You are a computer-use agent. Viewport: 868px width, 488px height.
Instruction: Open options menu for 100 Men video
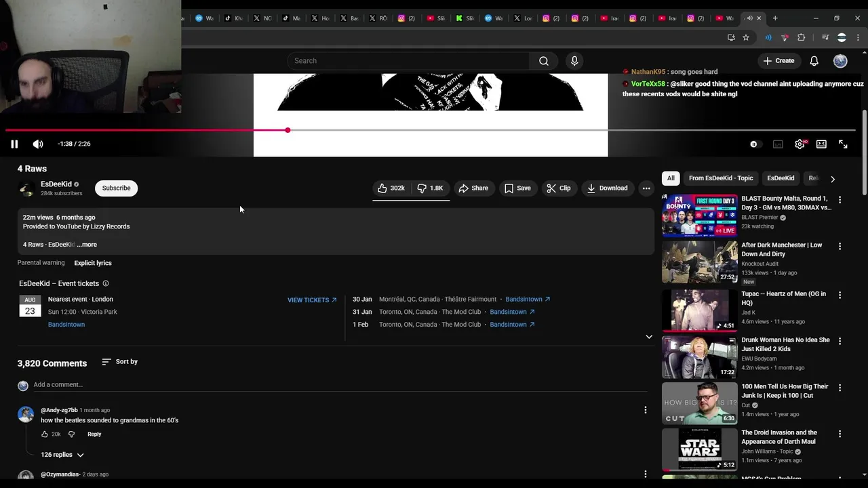[x=840, y=388]
